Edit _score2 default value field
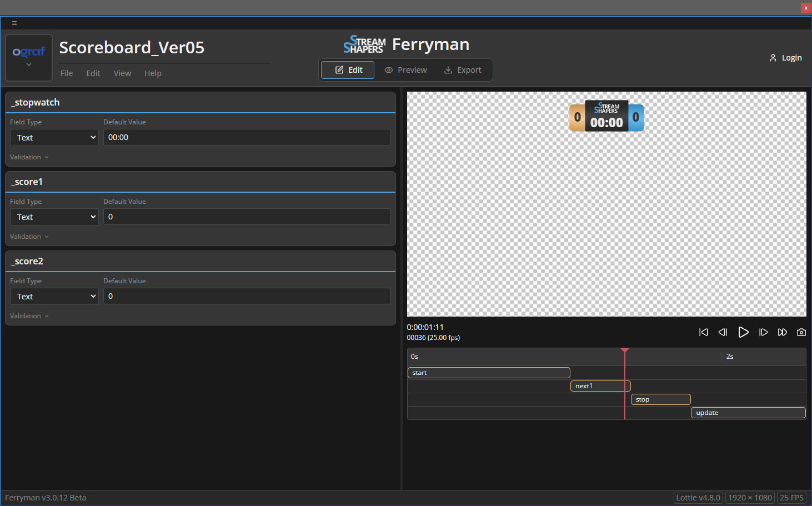 pyautogui.click(x=247, y=296)
